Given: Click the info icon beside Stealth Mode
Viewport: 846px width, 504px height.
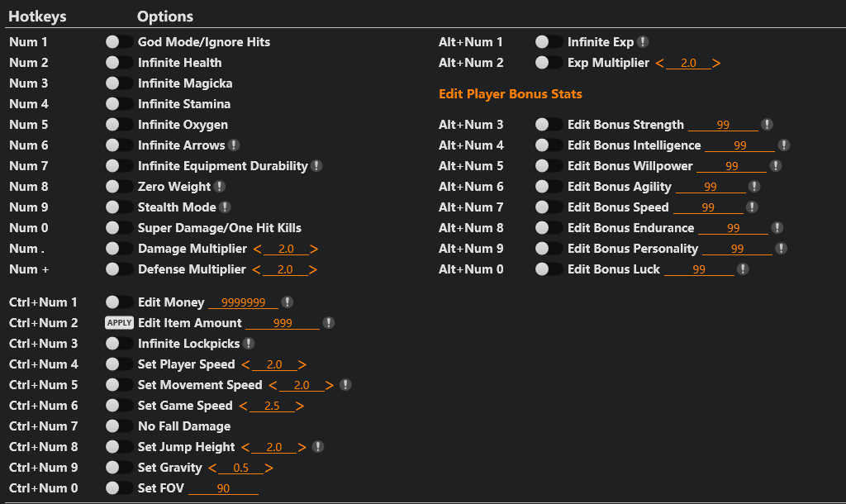Looking at the screenshot, I should (x=225, y=207).
